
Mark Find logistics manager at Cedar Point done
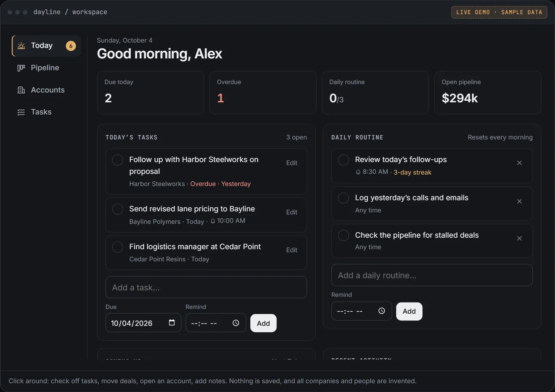(x=117, y=247)
